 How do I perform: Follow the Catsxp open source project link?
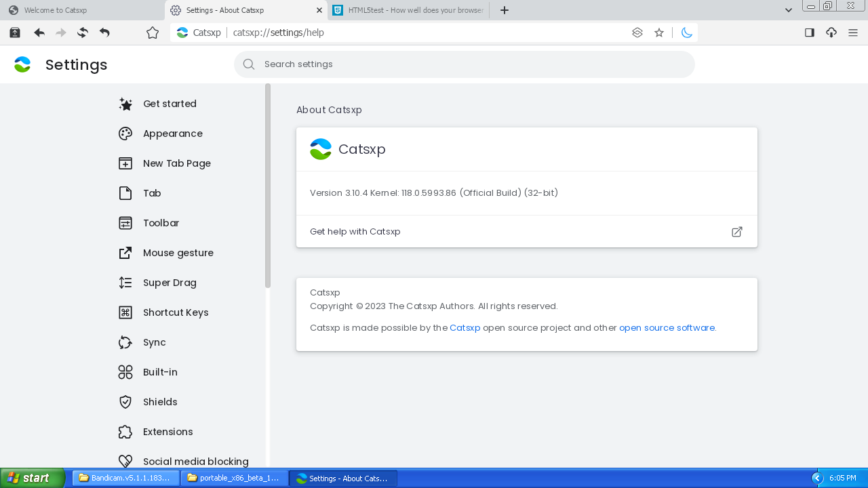(x=465, y=328)
